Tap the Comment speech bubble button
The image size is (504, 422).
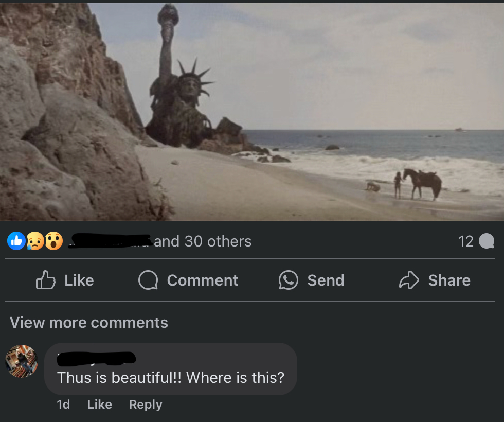188,280
